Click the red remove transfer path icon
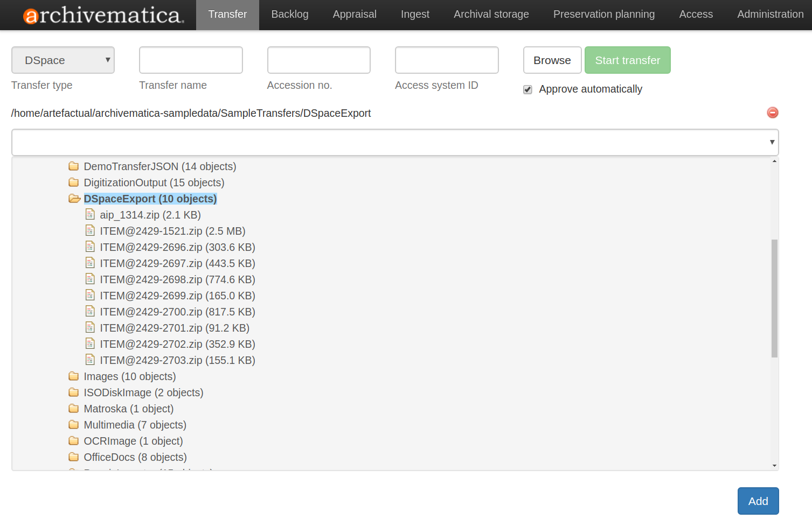Viewport: 812px width, 519px height. pos(773,113)
